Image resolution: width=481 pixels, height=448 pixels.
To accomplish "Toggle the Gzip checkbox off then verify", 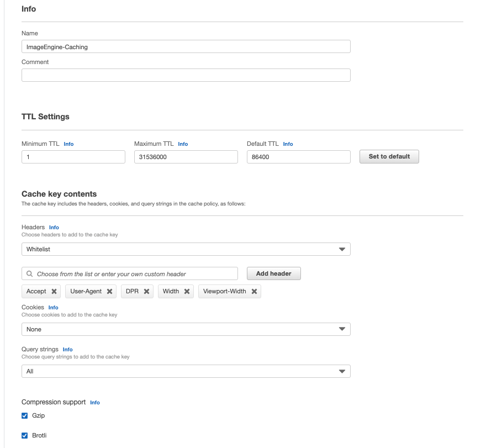I will (x=24, y=415).
